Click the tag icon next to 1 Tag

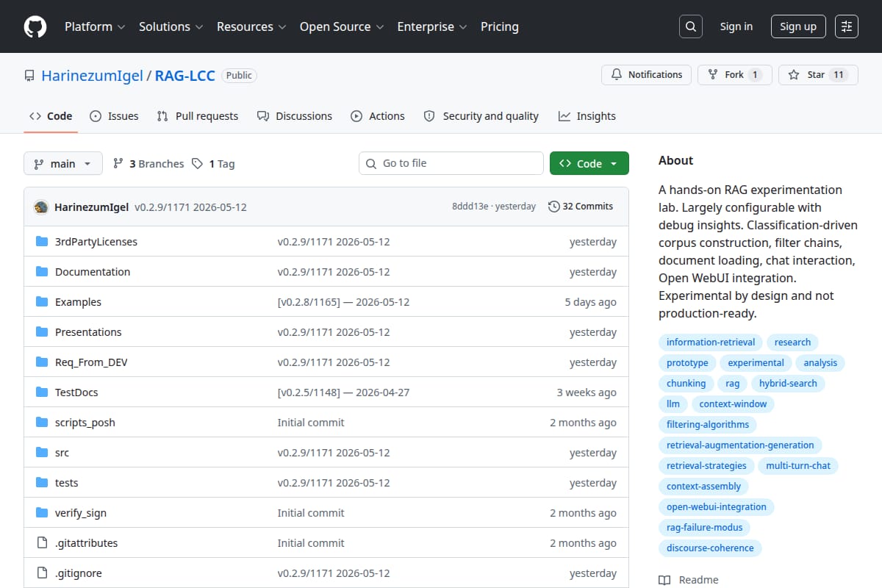coord(197,163)
